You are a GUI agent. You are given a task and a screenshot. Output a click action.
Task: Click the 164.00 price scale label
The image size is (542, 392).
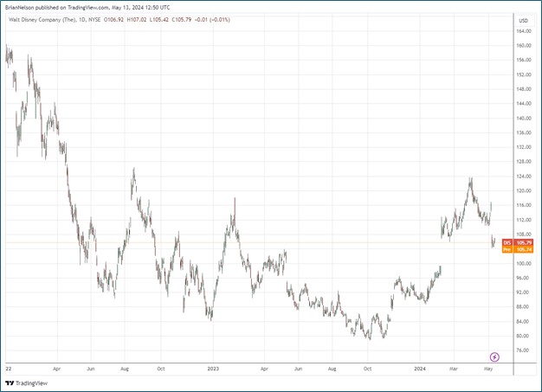(x=523, y=31)
